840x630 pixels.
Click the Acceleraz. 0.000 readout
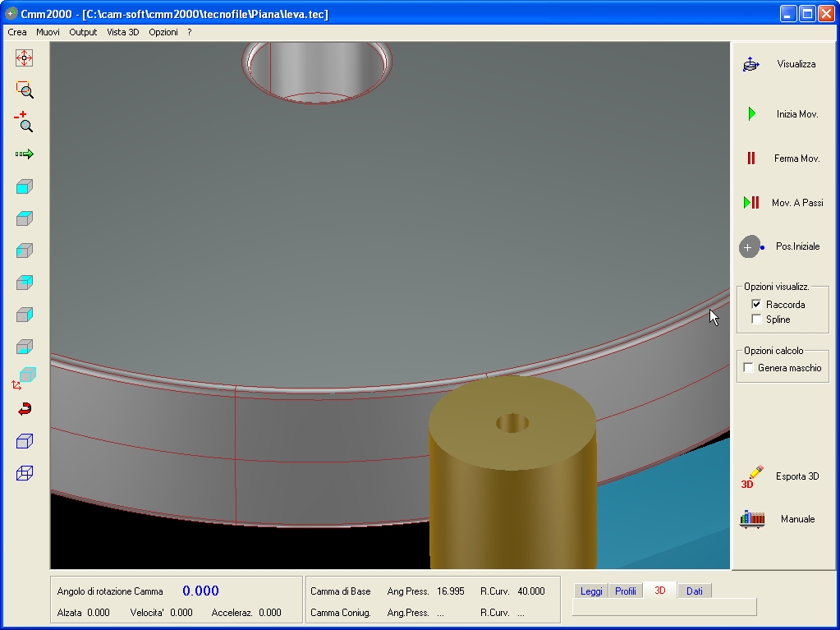pos(246,612)
